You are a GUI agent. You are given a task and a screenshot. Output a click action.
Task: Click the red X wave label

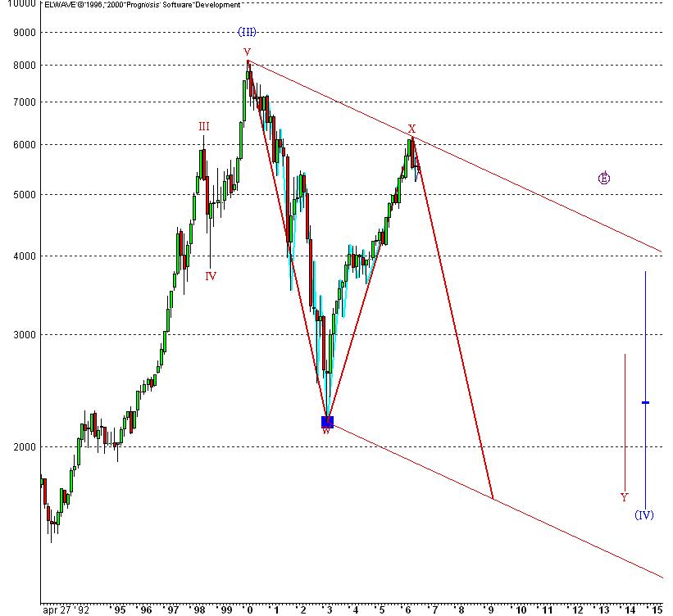pos(412,129)
